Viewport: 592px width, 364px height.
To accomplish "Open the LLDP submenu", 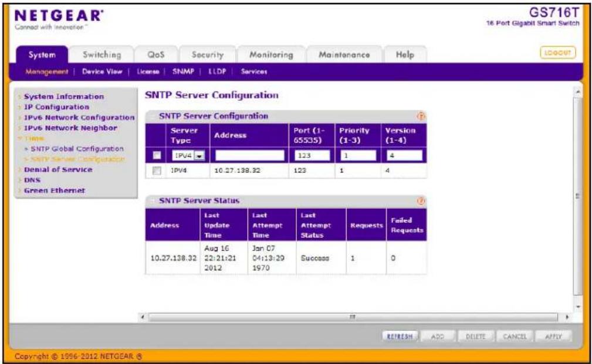I will [217, 72].
